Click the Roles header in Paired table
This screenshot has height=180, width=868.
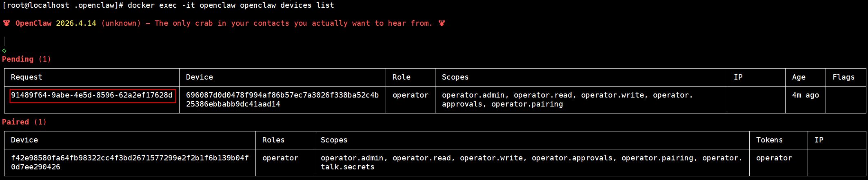click(x=273, y=140)
